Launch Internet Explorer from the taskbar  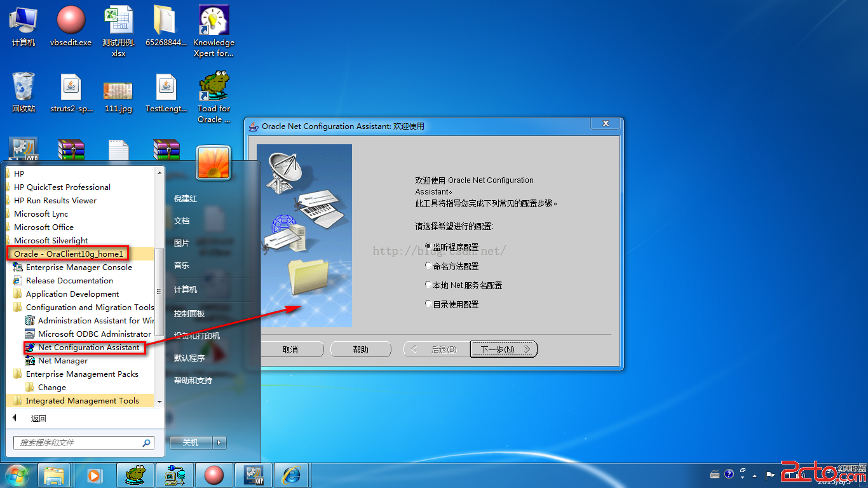coord(292,475)
